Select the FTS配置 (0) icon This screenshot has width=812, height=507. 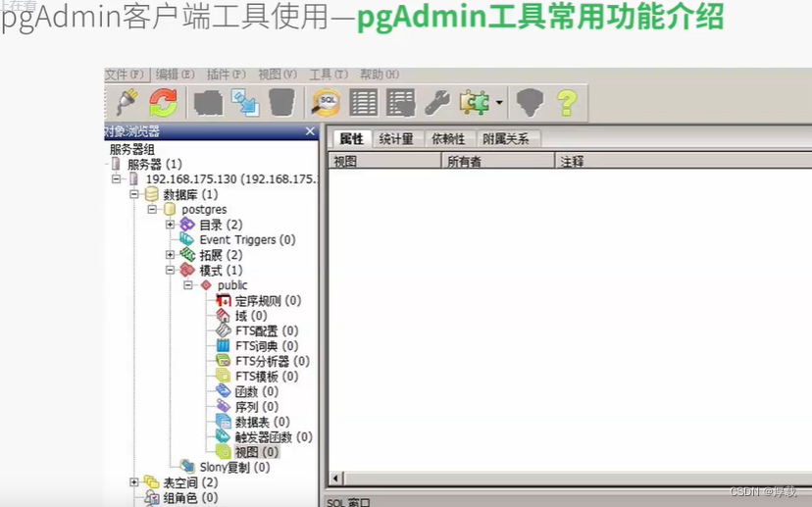coord(224,330)
